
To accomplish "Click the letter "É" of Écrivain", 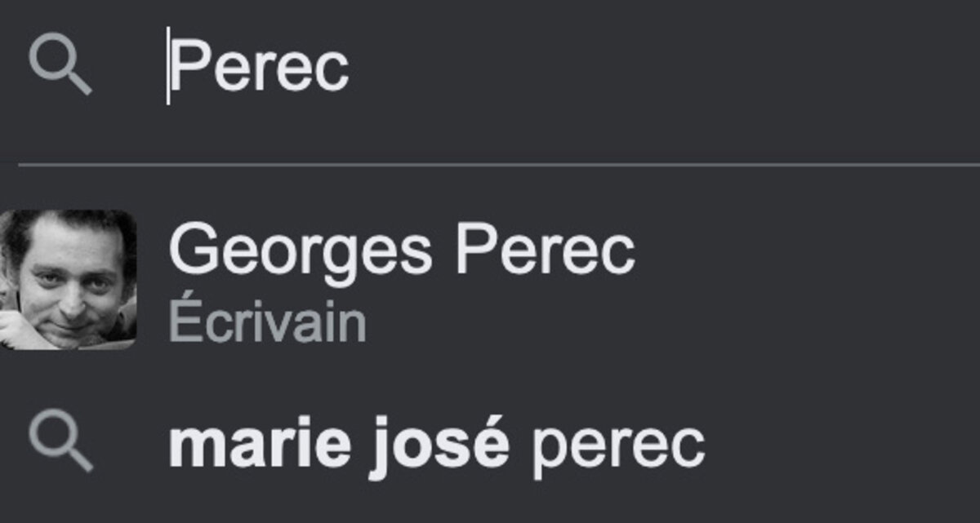I will coord(183,320).
